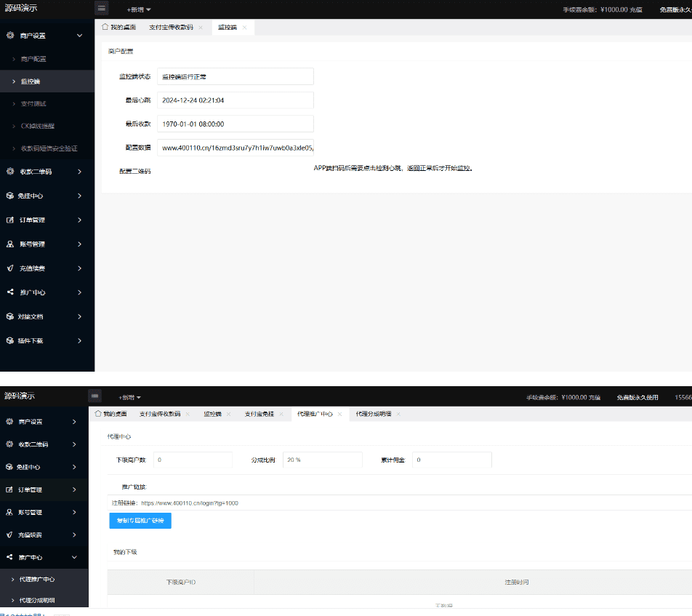Click the 插件下载 sidebar icon
Viewport: 692px width, 616px height.
point(10,340)
